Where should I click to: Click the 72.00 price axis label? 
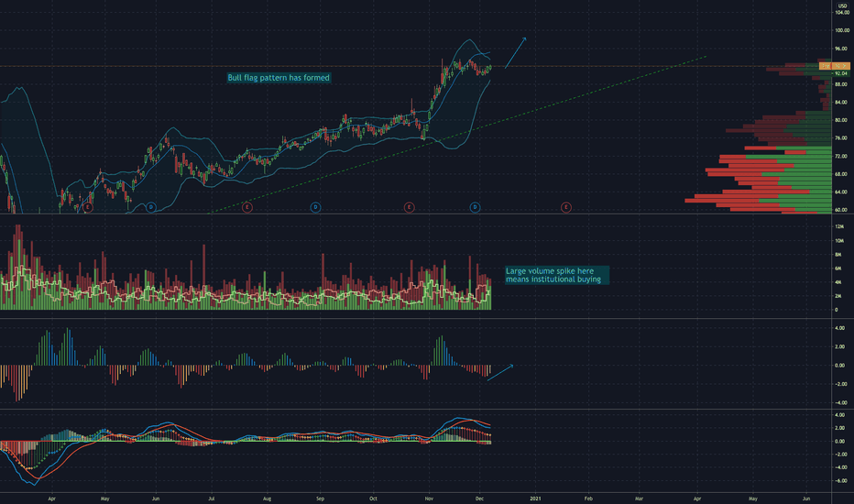841,157
